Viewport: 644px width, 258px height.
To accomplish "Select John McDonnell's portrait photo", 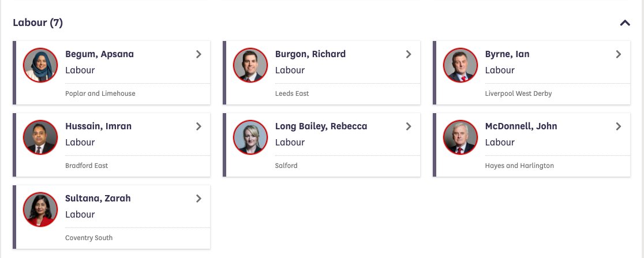I will (x=460, y=137).
